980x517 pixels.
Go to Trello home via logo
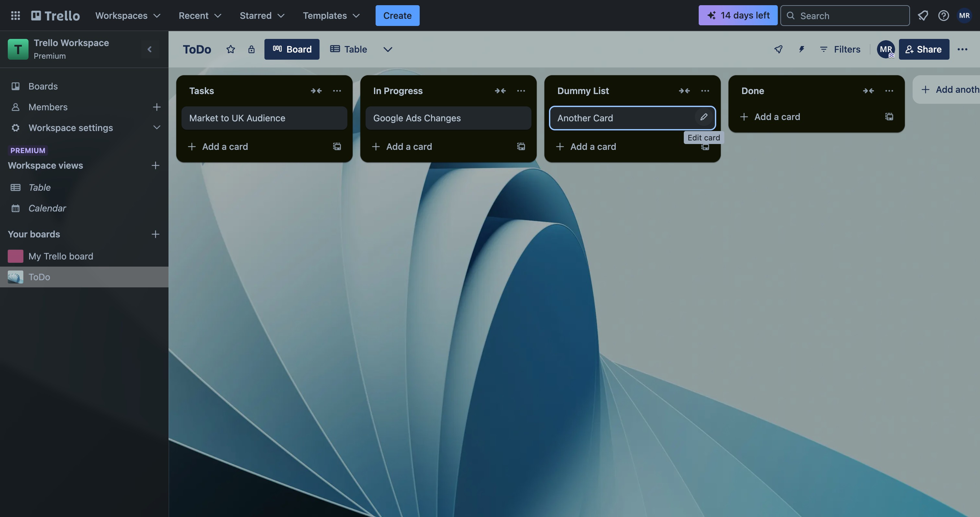55,16
